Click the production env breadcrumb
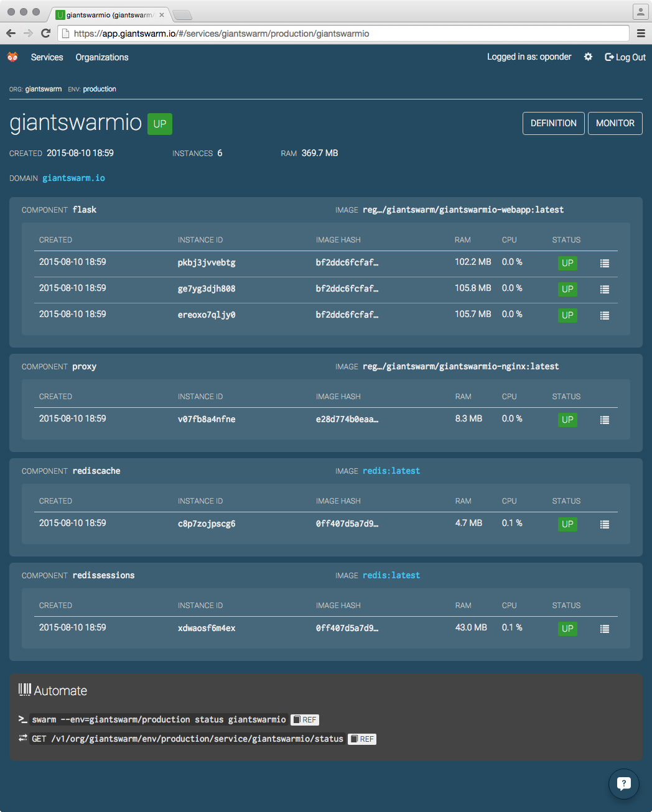 point(100,89)
